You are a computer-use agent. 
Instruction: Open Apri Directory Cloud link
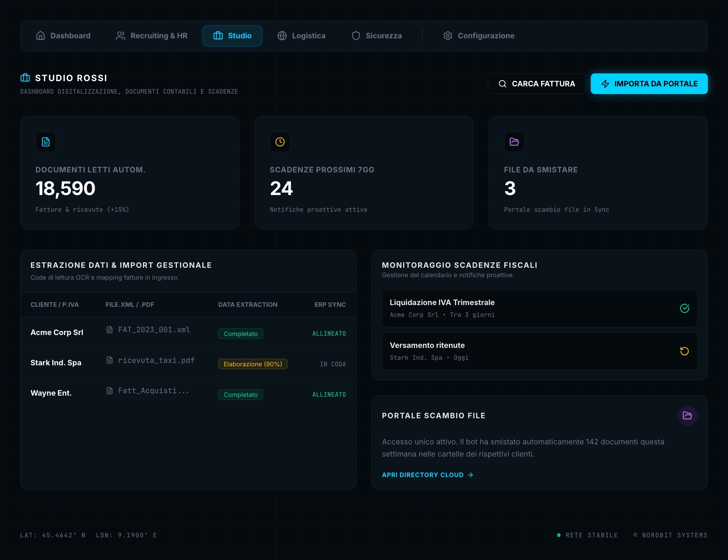[428, 475]
